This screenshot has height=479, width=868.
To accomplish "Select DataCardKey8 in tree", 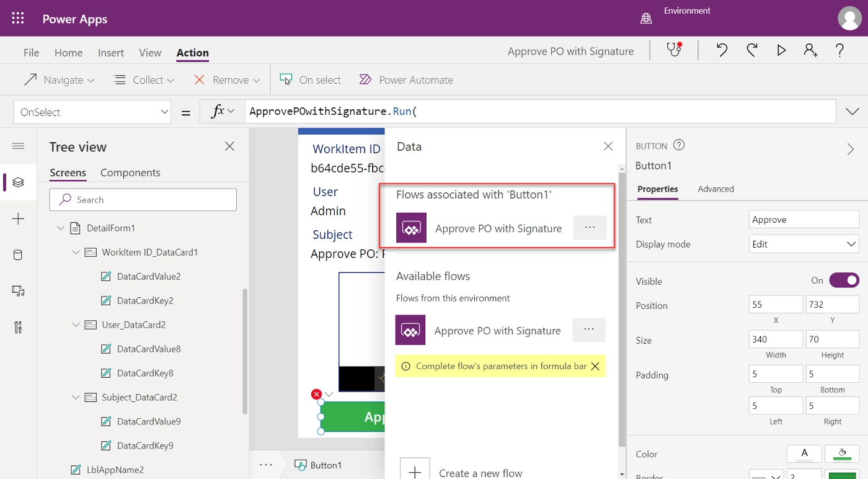I will pyautogui.click(x=145, y=373).
